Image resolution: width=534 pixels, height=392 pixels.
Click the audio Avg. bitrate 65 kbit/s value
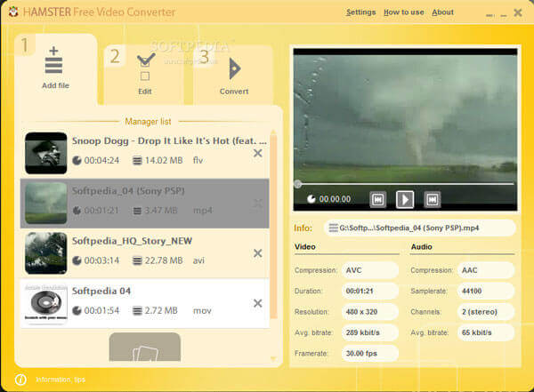click(x=486, y=332)
